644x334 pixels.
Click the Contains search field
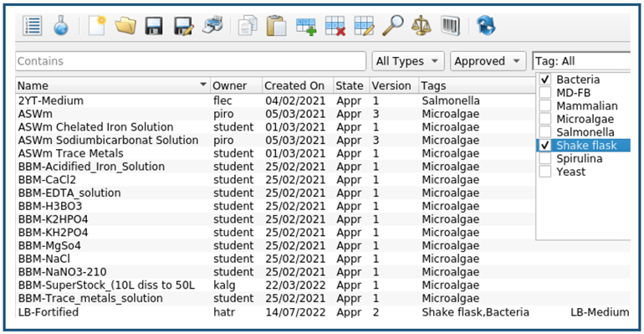pyautogui.click(x=191, y=61)
